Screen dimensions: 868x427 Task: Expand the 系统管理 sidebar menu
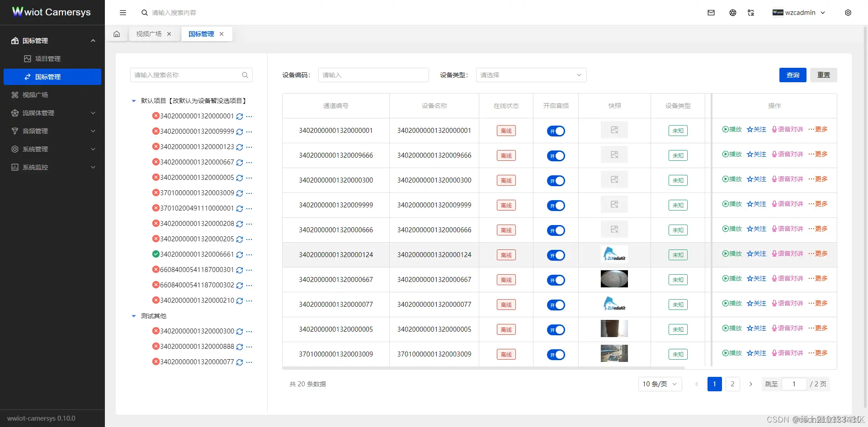click(52, 149)
